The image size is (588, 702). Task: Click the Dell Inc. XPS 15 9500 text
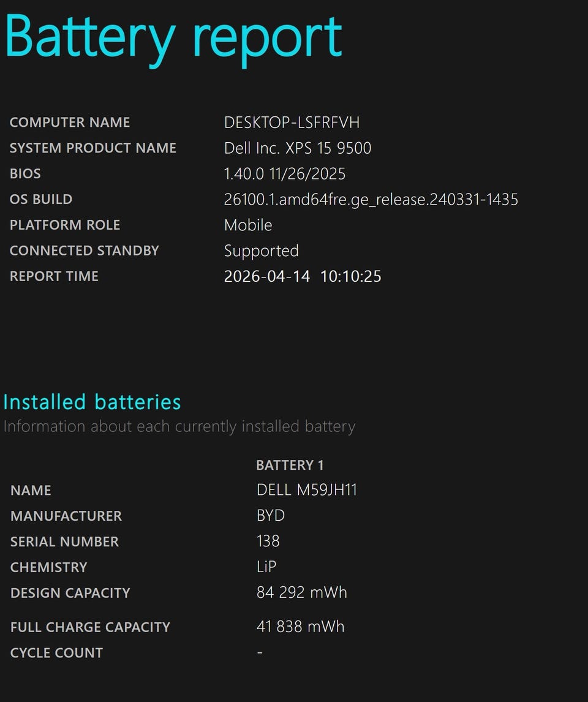coord(298,148)
